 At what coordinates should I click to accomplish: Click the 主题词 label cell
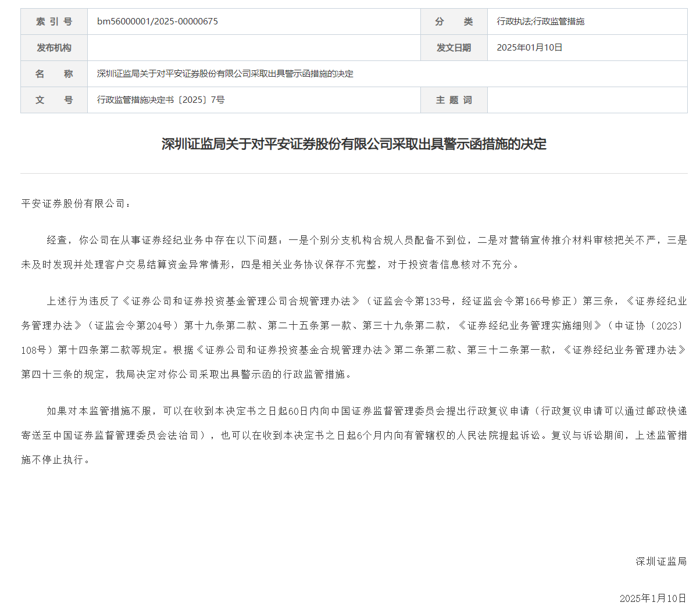[x=453, y=100]
